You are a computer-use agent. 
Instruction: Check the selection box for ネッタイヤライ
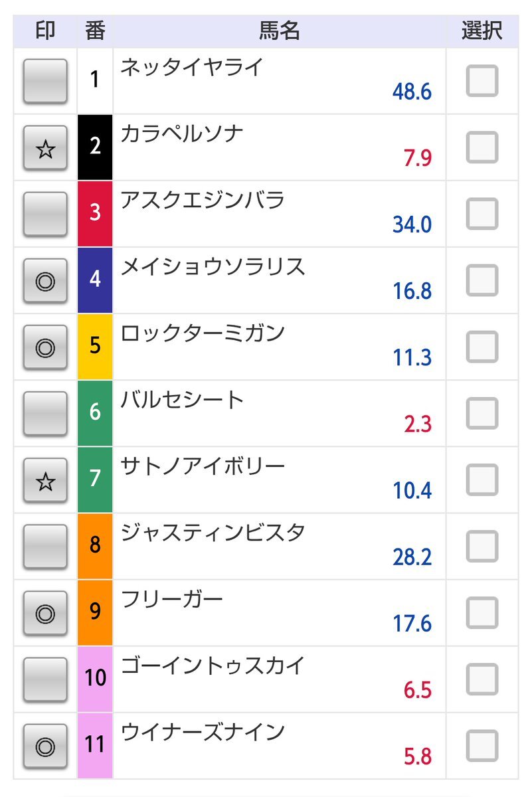[482, 81]
